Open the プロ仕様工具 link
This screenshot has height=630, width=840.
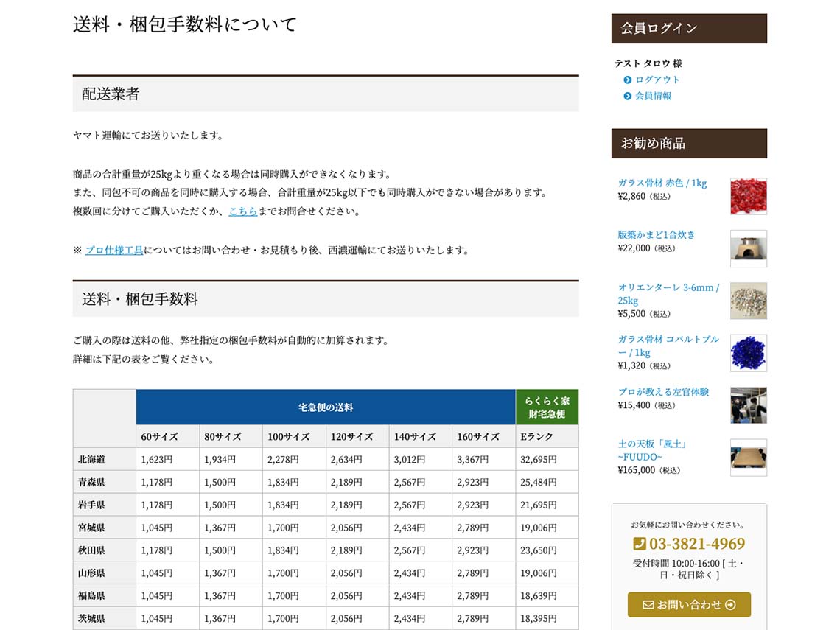coord(114,251)
